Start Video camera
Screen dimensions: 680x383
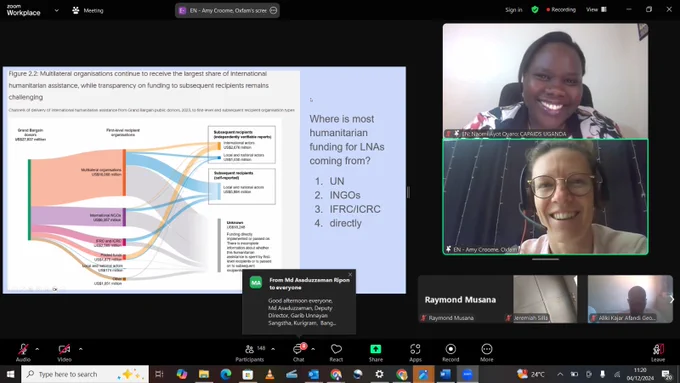(64, 352)
